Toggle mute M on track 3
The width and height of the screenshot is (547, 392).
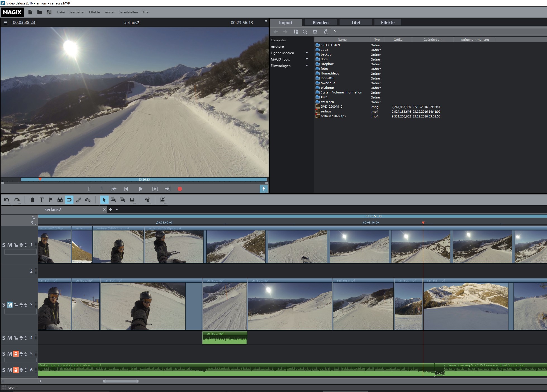tap(9, 305)
